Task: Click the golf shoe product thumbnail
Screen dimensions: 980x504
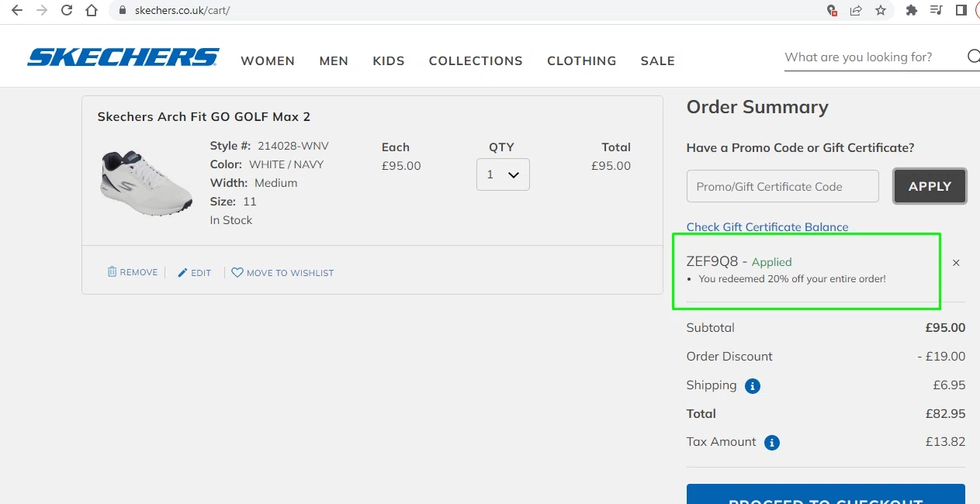Action: [146, 182]
